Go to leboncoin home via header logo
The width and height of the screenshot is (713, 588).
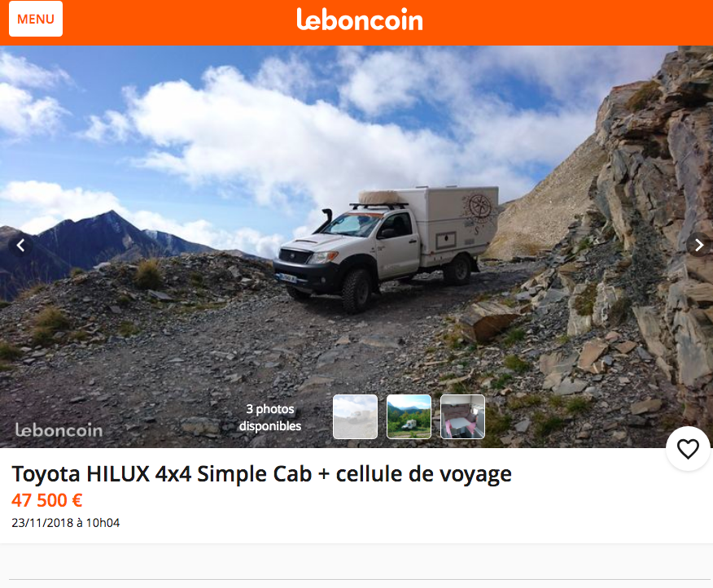[360, 20]
